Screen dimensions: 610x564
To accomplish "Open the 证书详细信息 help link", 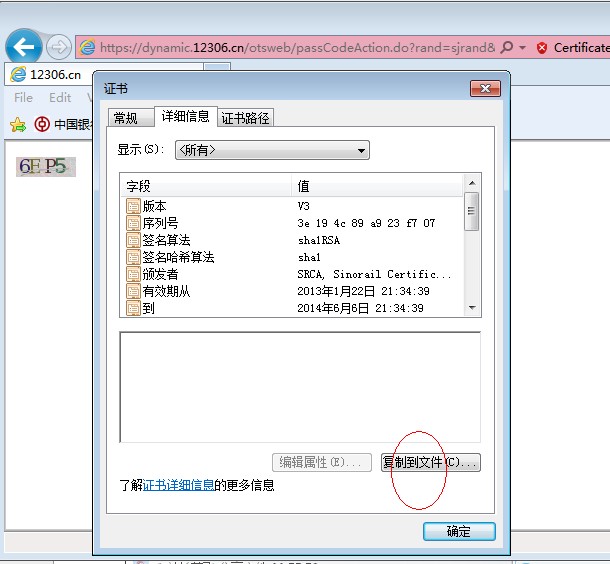I will pyautogui.click(x=178, y=485).
